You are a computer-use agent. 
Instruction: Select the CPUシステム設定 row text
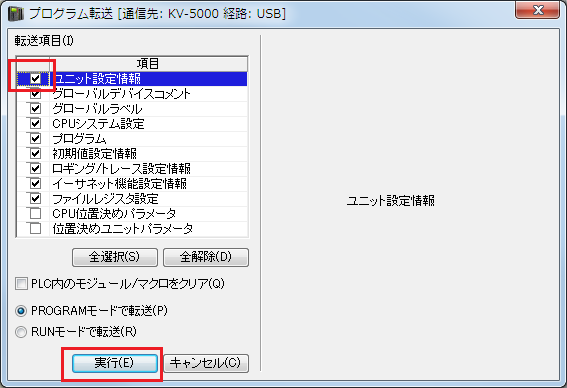pyautogui.click(x=98, y=124)
